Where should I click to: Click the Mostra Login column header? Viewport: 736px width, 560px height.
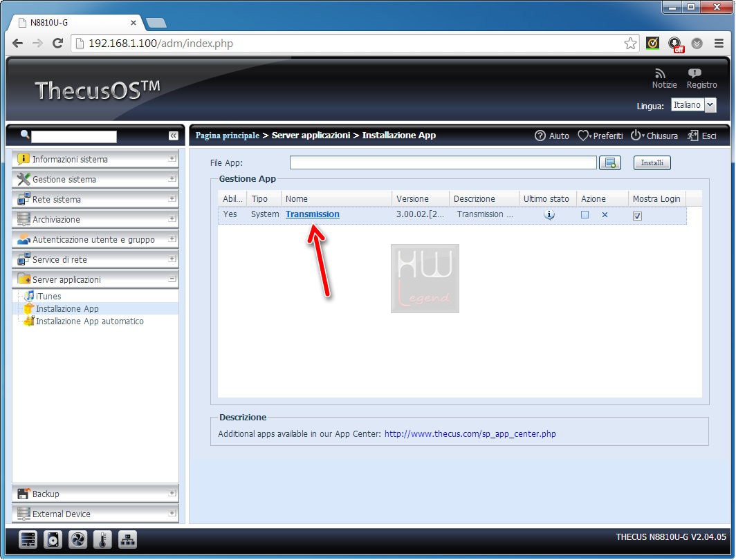point(657,199)
